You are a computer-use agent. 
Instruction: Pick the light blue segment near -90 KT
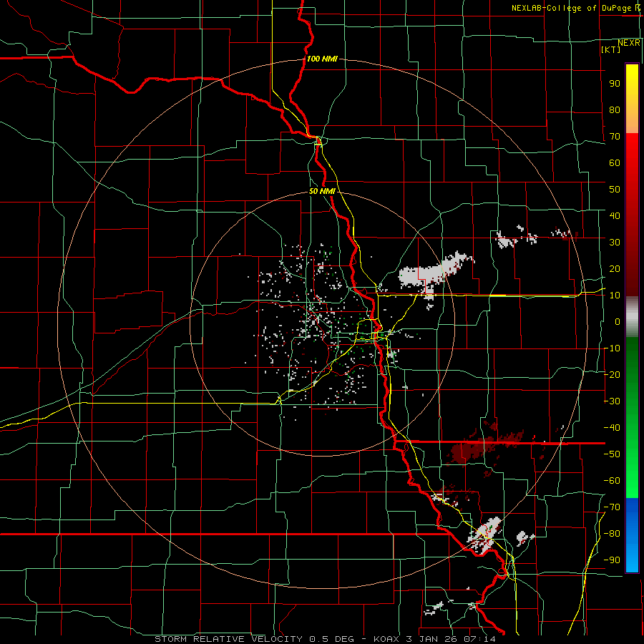[x=632, y=560]
